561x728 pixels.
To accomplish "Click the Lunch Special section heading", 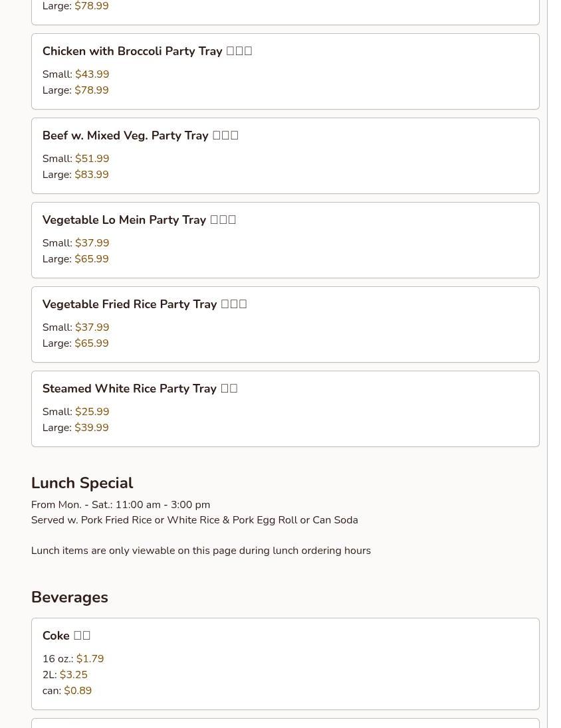I will (82, 483).
